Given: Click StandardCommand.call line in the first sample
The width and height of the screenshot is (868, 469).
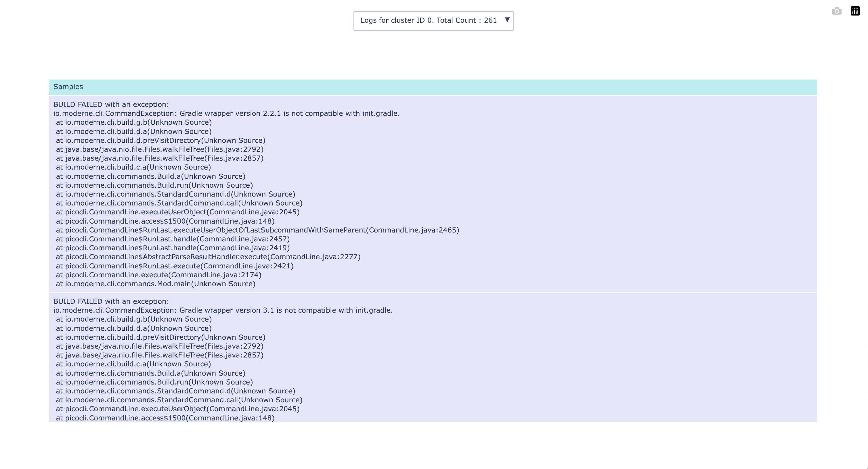Looking at the screenshot, I should click(179, 203).
